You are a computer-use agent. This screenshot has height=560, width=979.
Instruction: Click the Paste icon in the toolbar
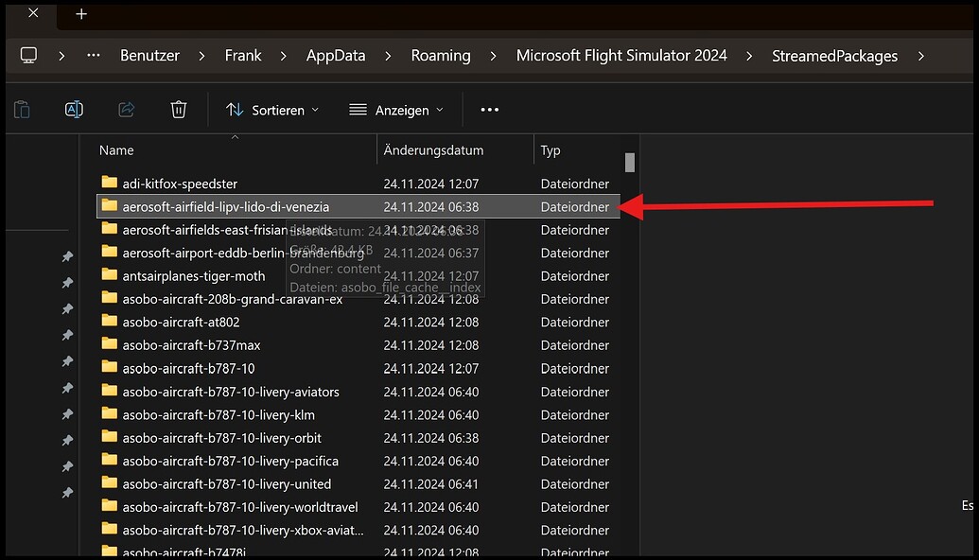click(21, 109)
